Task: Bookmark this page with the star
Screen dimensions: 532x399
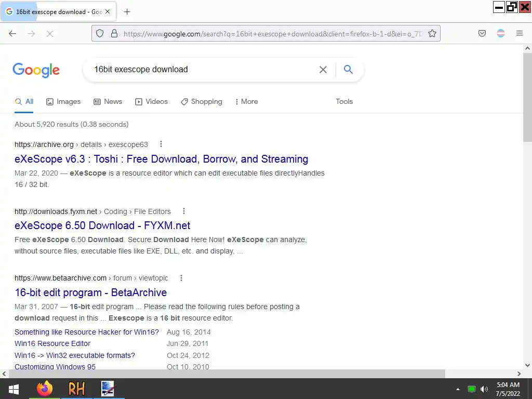Action: coord(432,33)
